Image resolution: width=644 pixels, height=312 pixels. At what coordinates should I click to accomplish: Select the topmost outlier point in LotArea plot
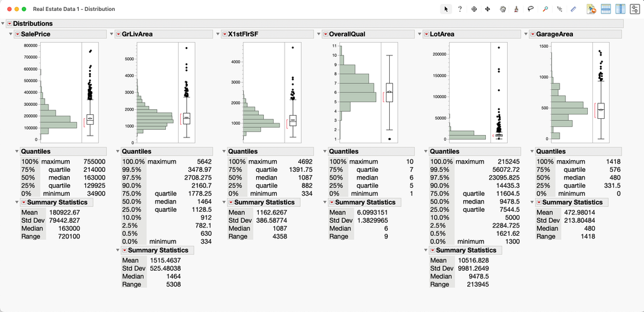pyautogui.click(x=499, y=48)
